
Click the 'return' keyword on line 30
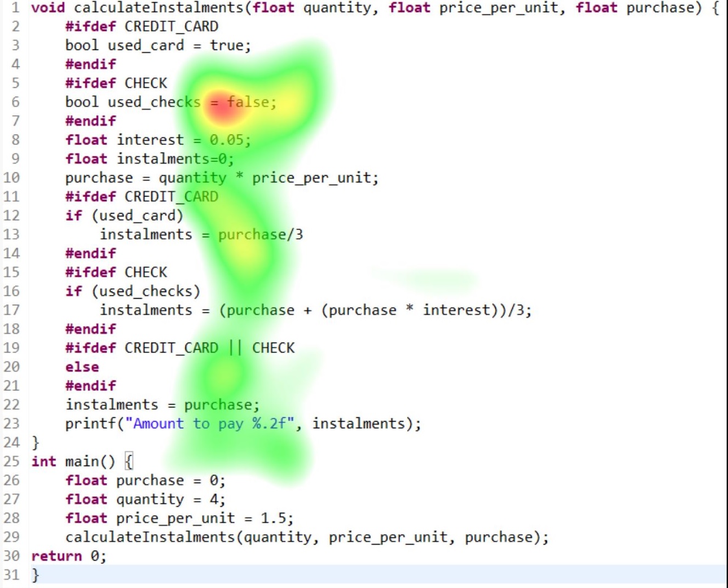point(57,556)
